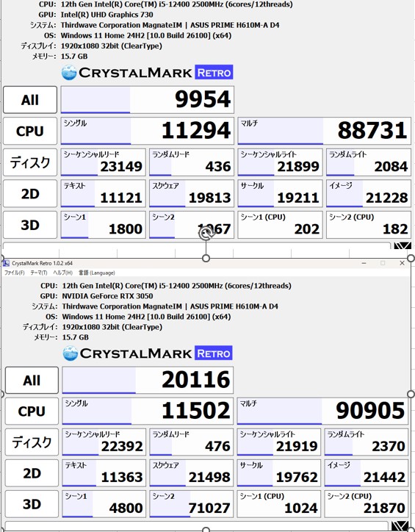Click the シーケンシャルライト score 21919

click(279, 442)
